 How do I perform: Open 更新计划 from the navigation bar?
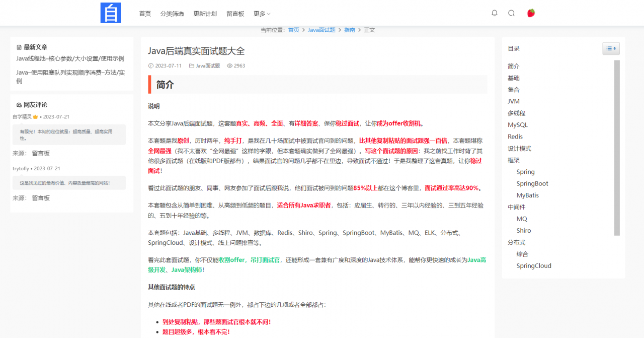(205, 14)
